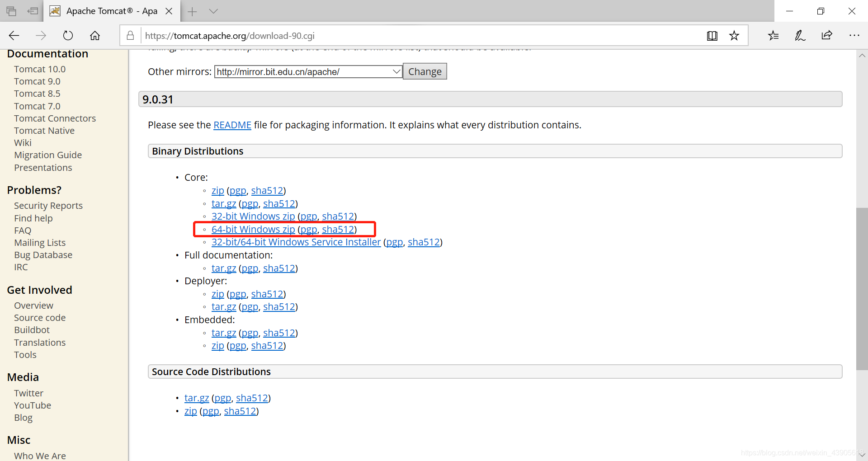This screenshot has height=461, width=868.
Task: Reload the page with Refresh icon
Action: [x=68, y=36]
